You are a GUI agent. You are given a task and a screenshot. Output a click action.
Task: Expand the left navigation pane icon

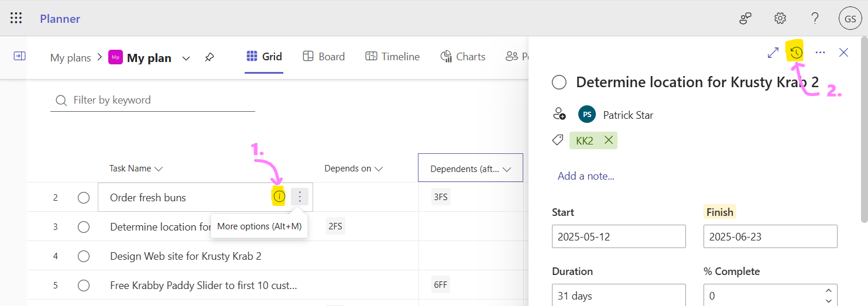click(19, 56)
